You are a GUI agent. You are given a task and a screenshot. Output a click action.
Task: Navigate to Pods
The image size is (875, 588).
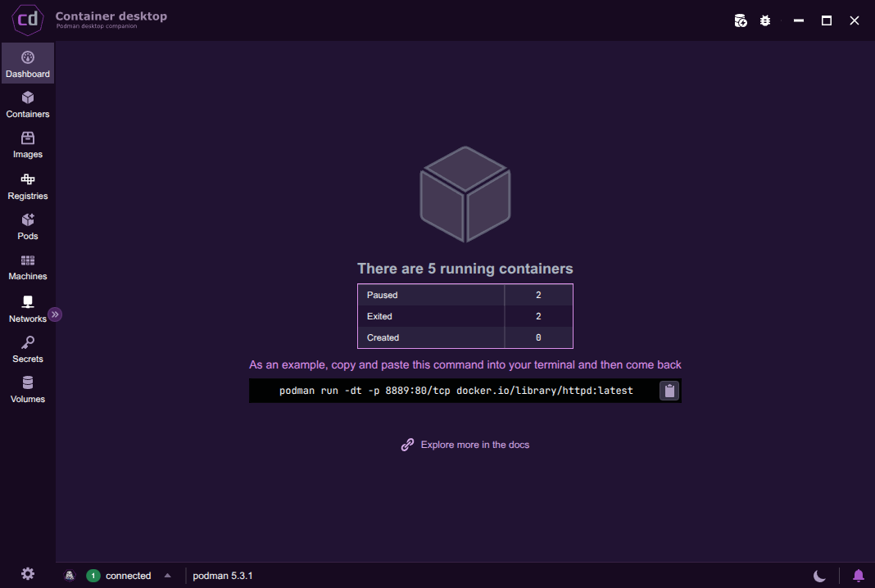click(x=27, y=227)
